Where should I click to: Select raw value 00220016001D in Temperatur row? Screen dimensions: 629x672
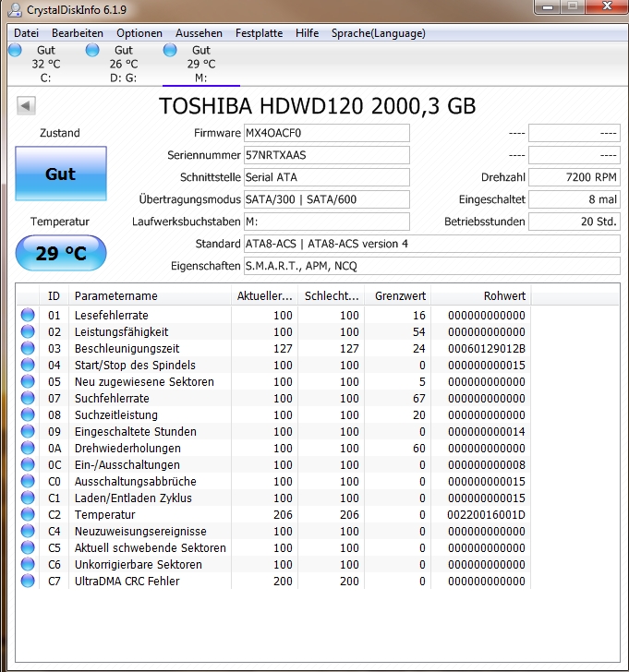(x=486, y=514)
